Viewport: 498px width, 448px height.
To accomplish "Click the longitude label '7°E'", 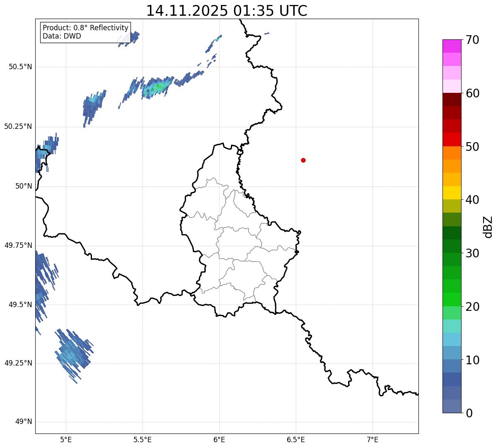I will (x=372, y=440).
